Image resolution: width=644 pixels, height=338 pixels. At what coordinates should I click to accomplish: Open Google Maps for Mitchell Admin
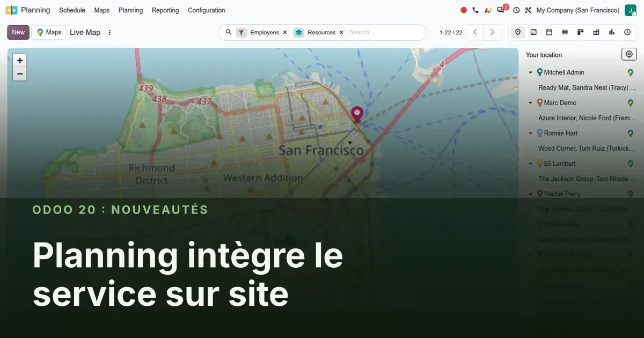coord(631,72)
